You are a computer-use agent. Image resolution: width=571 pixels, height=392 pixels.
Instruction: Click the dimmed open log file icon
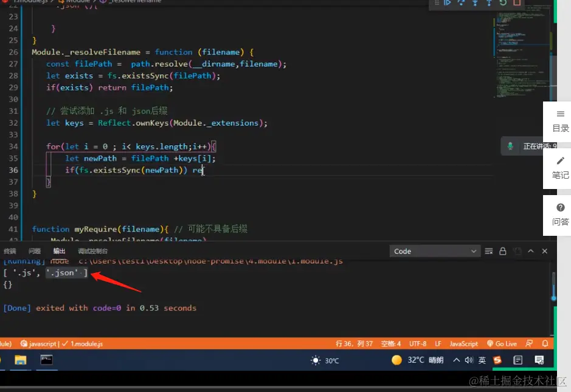pos(517,251)
